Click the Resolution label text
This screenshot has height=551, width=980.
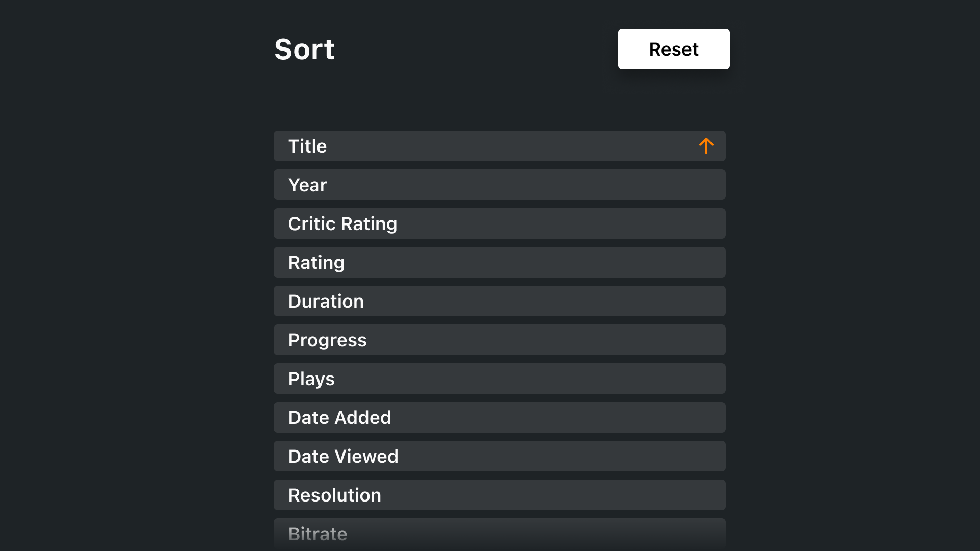tap(334, 495)
